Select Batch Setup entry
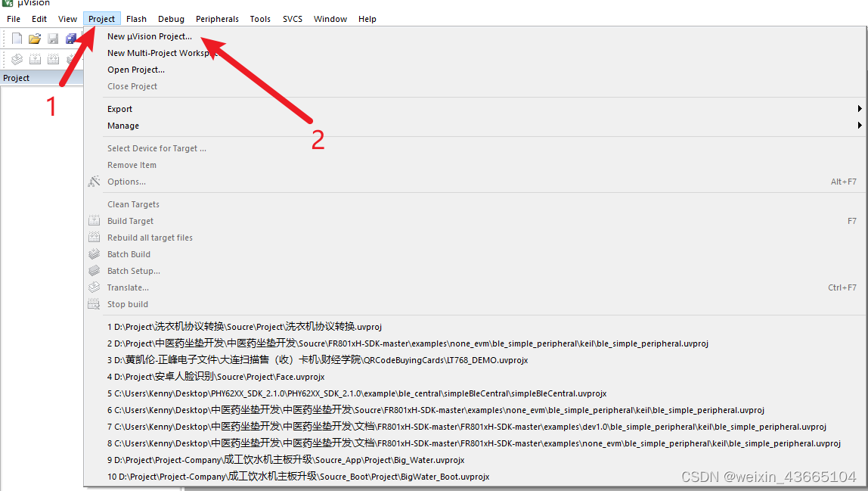Image resolution: width=868 pixels, height=491 pixels. [475, 270]
